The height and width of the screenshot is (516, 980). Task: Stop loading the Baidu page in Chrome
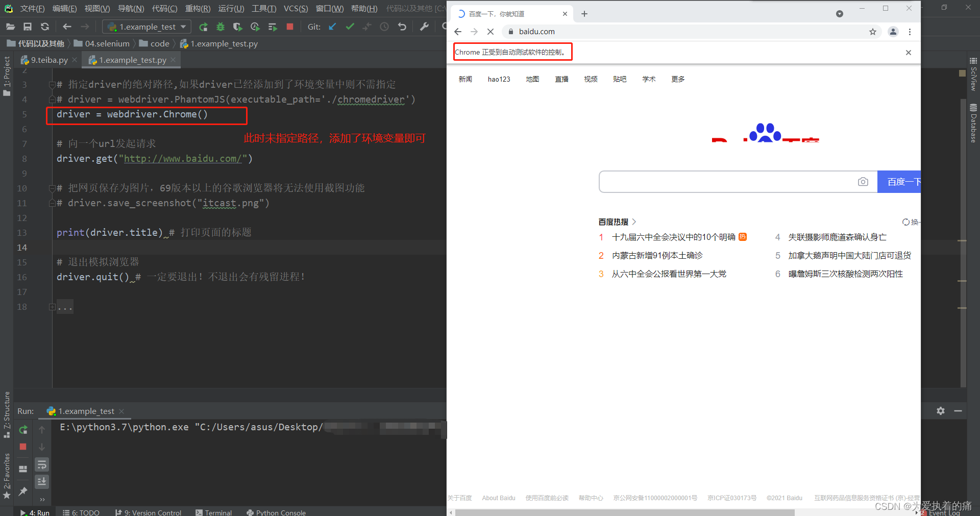pos(491,32)
